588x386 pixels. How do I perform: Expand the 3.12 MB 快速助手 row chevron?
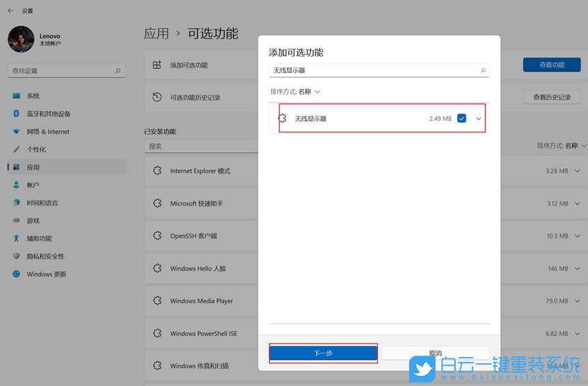tap(577, 203)
